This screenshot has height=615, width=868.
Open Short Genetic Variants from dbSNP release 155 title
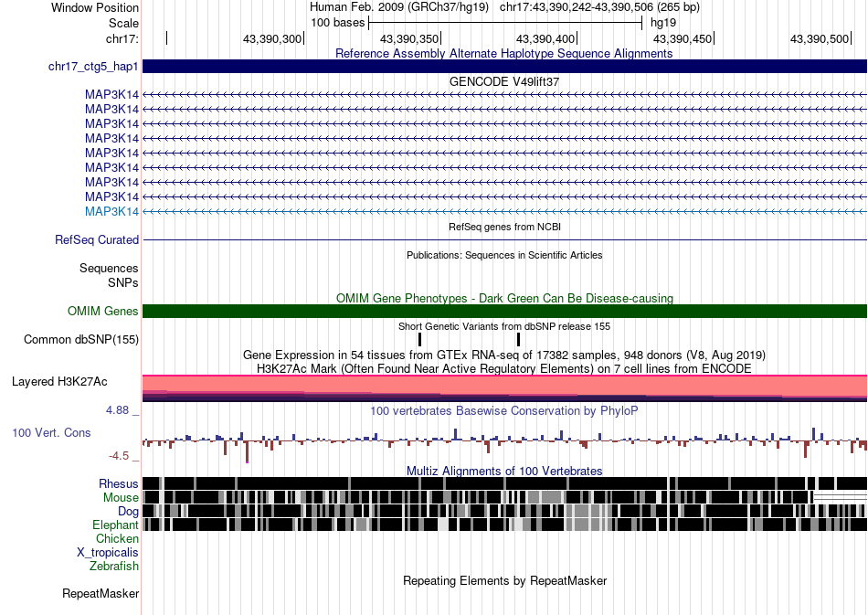504,326
